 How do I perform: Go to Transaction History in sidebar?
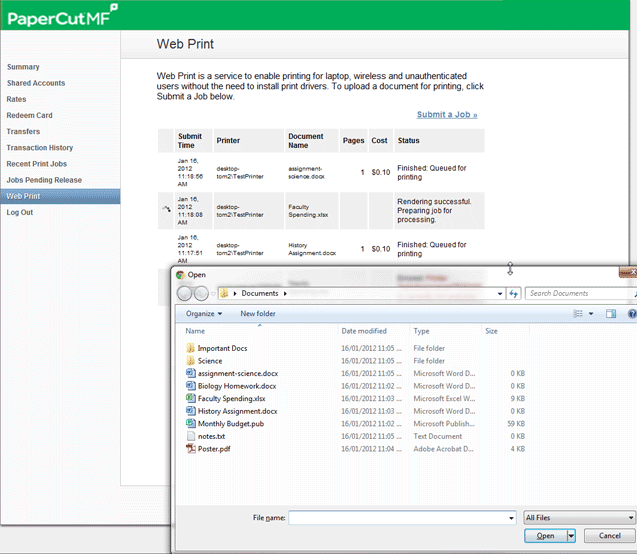click(39, 147)
